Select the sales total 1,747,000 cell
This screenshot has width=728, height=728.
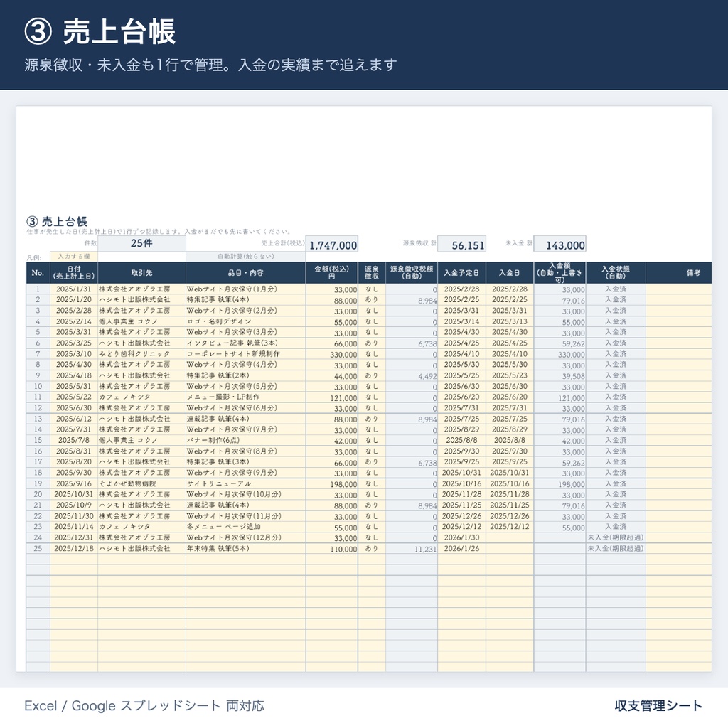tap(332, 245)
